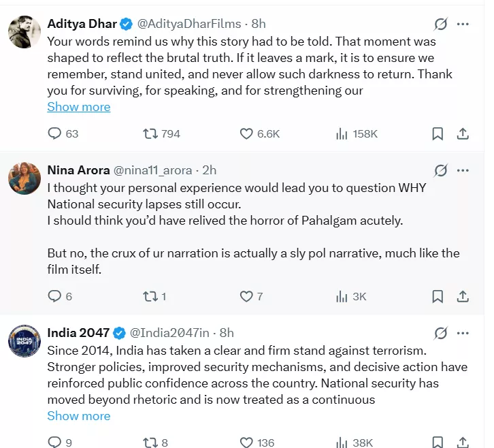The height and width of the screenshot is (448, 494).
Task: Share India 2047's tweet
Action: pos(462,443)
